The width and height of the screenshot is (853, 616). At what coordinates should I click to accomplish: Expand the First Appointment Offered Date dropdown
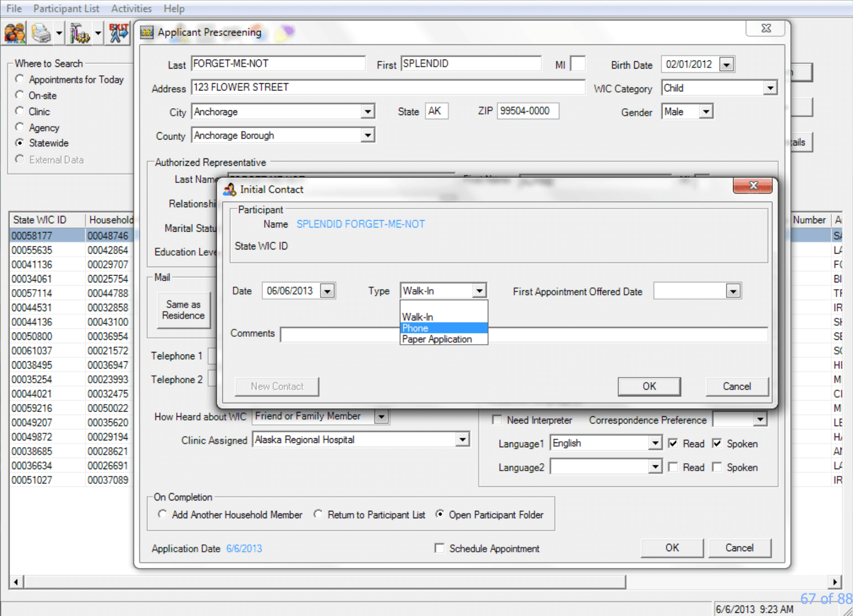pyautogui.click(x=733, y=291)
